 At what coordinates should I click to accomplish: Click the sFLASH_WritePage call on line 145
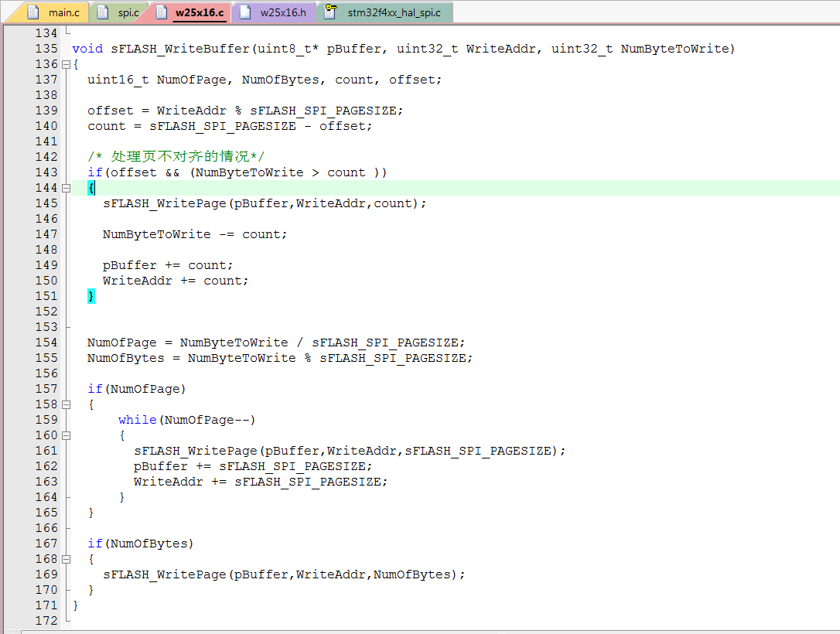pos(265,203)
